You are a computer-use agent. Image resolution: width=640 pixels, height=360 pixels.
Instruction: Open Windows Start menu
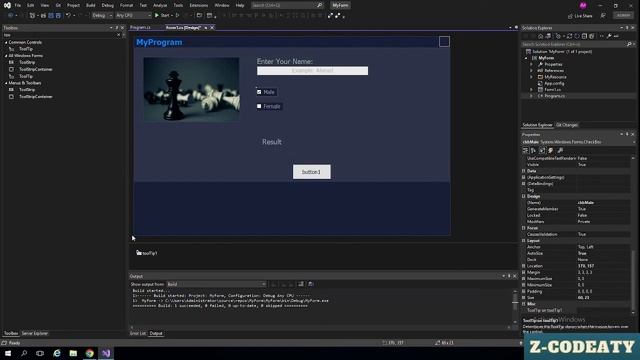(8, 353)
